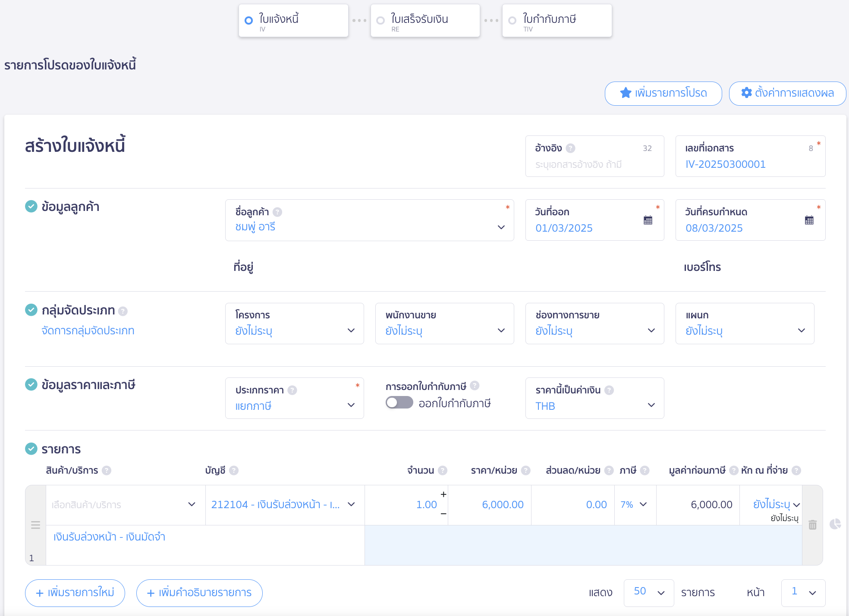Expand the แผนก dropdown
This screenshot has height=616, width=849.
pos(745,324)
